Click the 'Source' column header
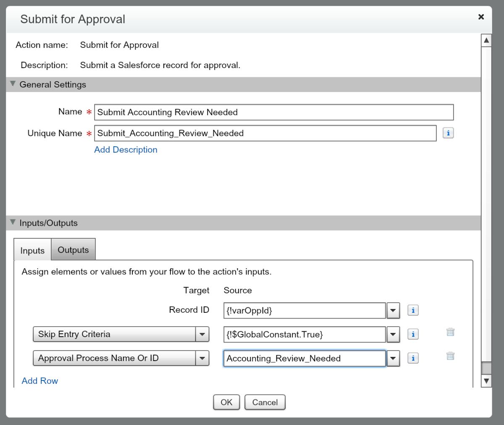The width and height of the screenshot is (504, 425). pyautogui.click(x=238, y=290)
